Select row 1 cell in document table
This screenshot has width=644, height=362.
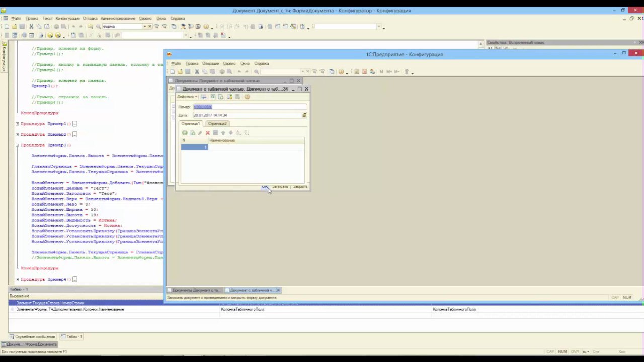click(194, 147)
